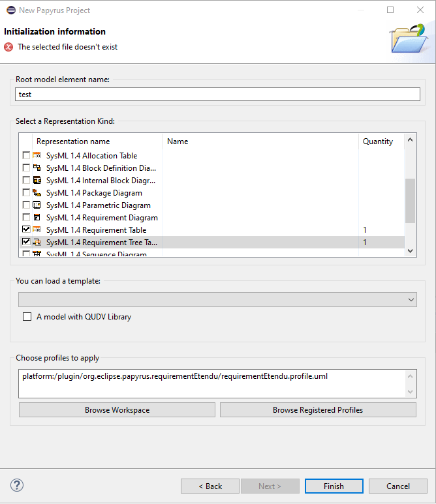Click Browse Registered Profiles button
The height and width of the screenshot is (504, 436).
[318, 410]
